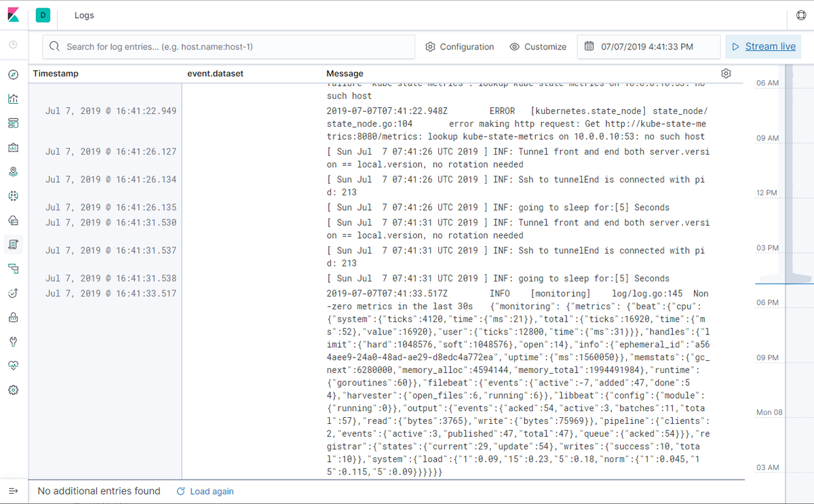
Task: Open Management gear icon in sidebar
Action: tap(14, 390)
